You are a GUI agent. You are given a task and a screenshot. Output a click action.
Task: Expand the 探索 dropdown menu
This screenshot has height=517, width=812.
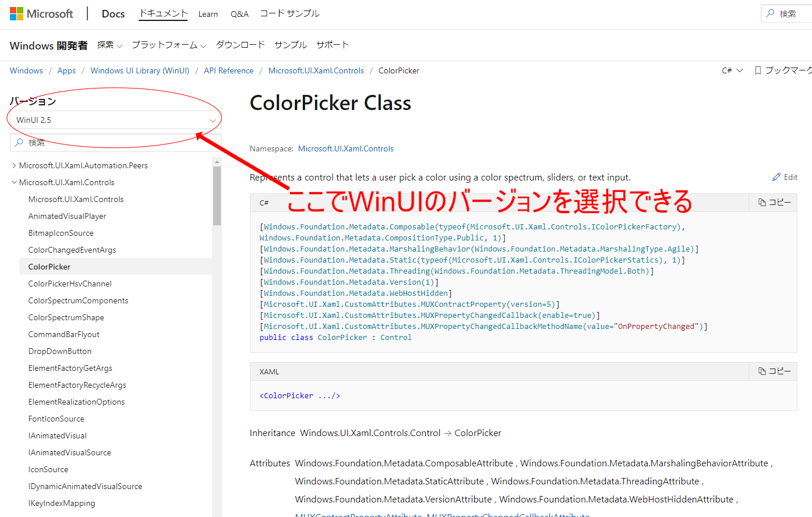(x=110, y=45)
